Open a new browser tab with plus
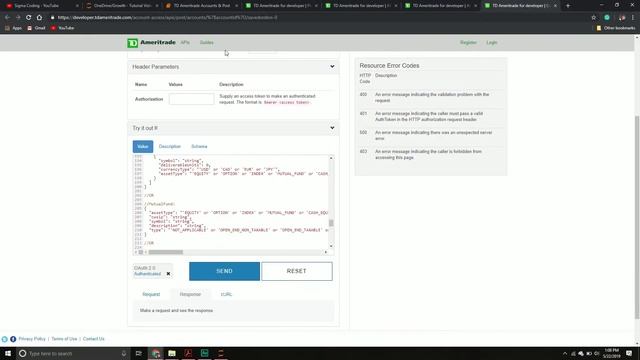Screen dimensions: 640x360 click(568, 6)
